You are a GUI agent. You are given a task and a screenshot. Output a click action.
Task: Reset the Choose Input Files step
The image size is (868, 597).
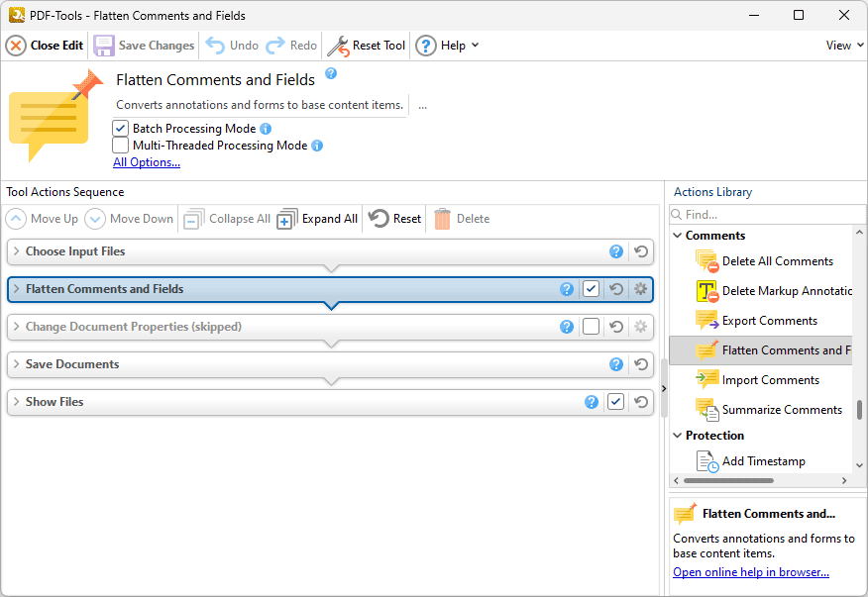641,251
